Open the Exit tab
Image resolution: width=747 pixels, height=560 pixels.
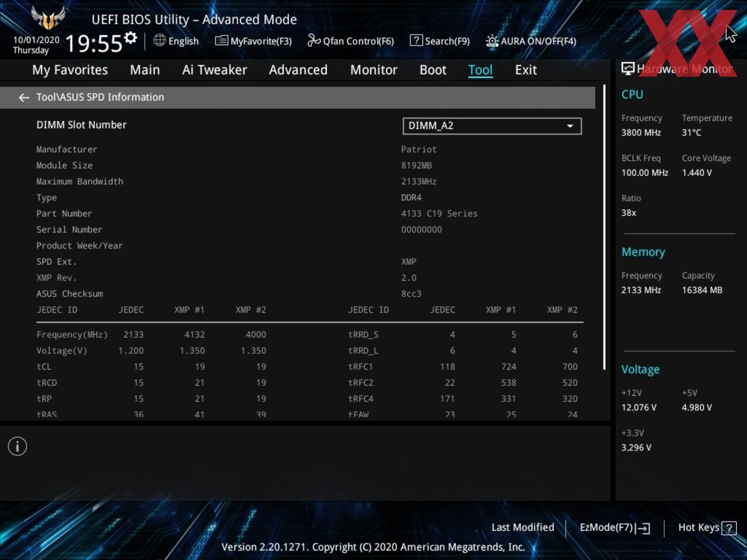526,70
